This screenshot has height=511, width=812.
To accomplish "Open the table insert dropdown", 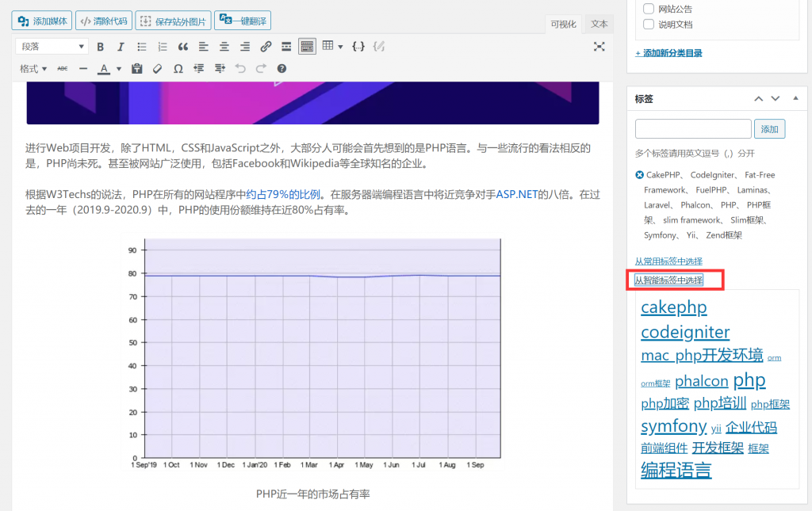I will (x=333, y=46).
